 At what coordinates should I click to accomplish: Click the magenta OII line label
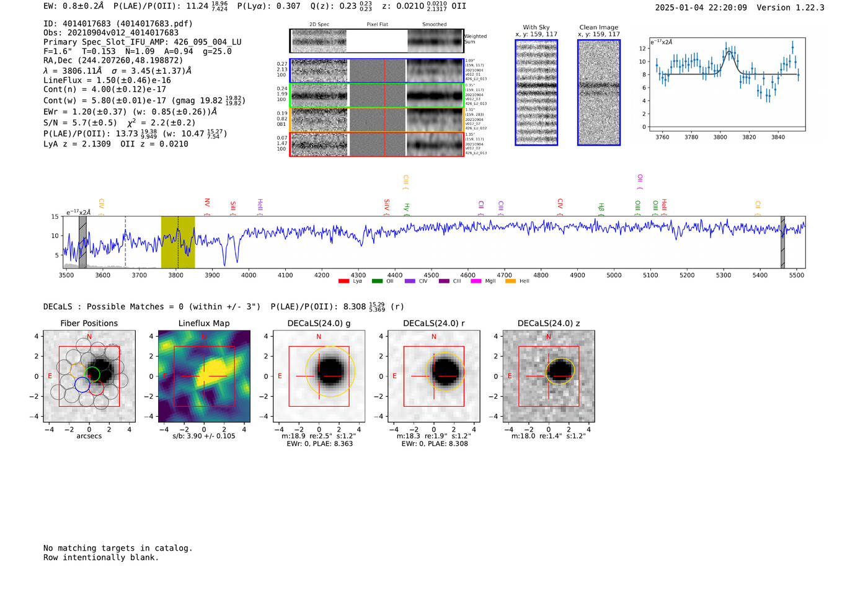click(x=640, y=181)
